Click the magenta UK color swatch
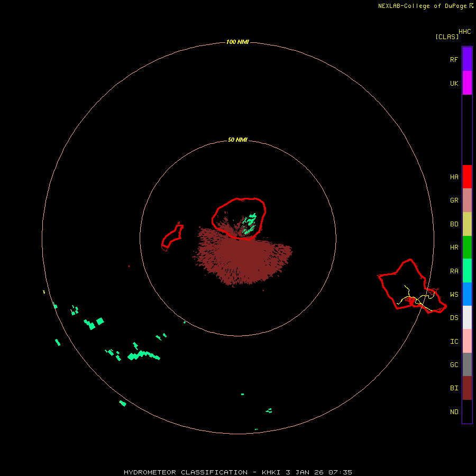 click(x=467, y=83)
